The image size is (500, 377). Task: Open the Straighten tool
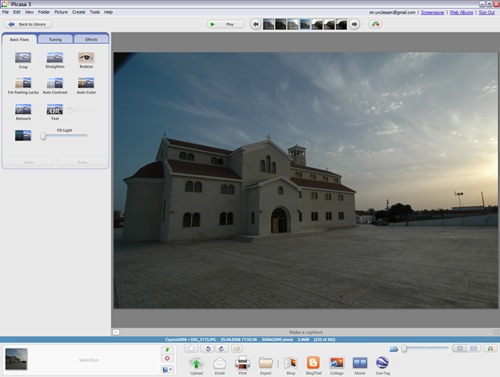tap(55, 58)
